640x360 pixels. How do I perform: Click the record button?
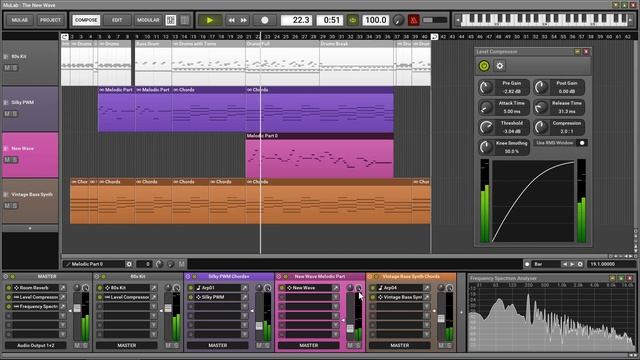(264, 20)
